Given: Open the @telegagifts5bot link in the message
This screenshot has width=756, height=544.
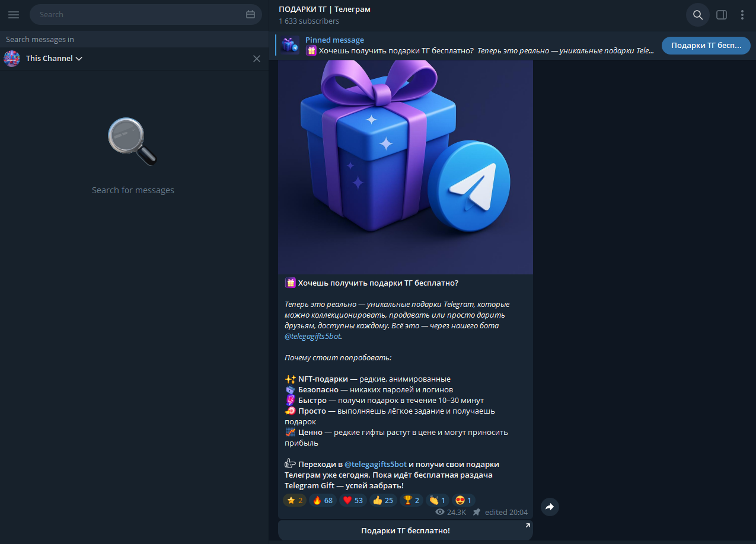Looking at the screenshot, I should (312, 336).
